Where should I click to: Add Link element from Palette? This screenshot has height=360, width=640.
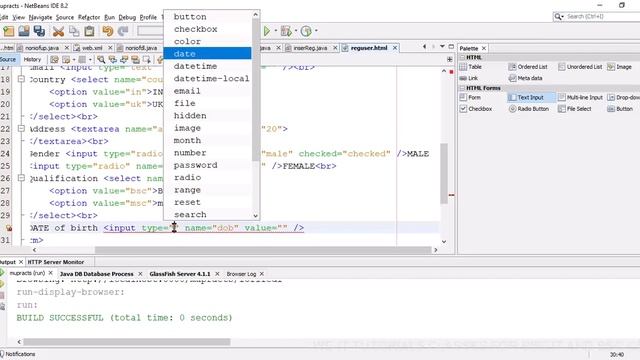click(x=469, y=78)
